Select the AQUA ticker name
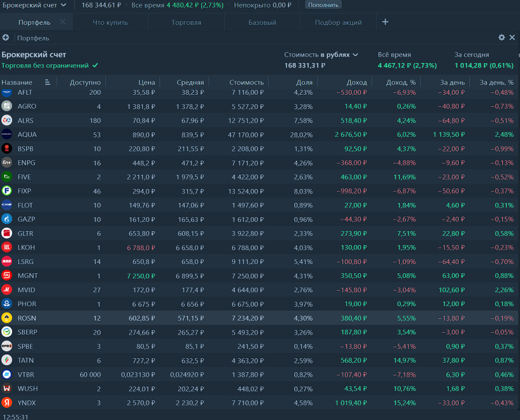 point(27,135)
